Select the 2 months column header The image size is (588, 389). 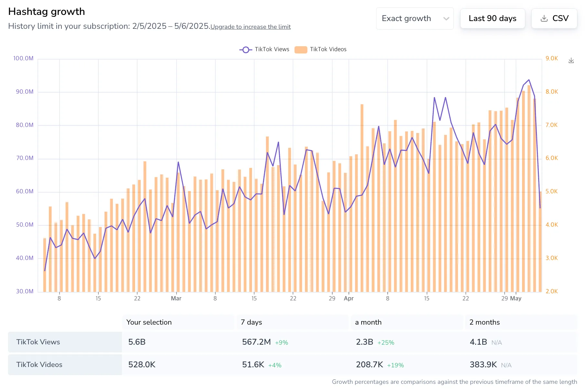click(x=484, y=322)
